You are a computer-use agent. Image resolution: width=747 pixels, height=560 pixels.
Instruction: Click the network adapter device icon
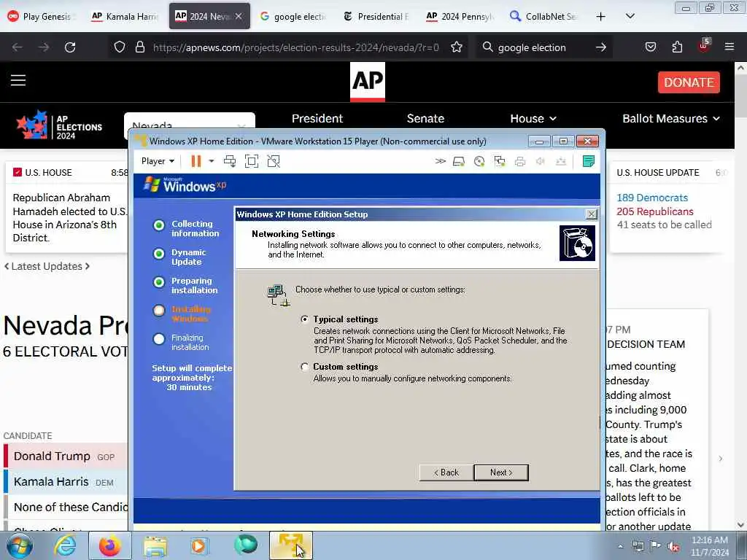[x=500, y=161]
